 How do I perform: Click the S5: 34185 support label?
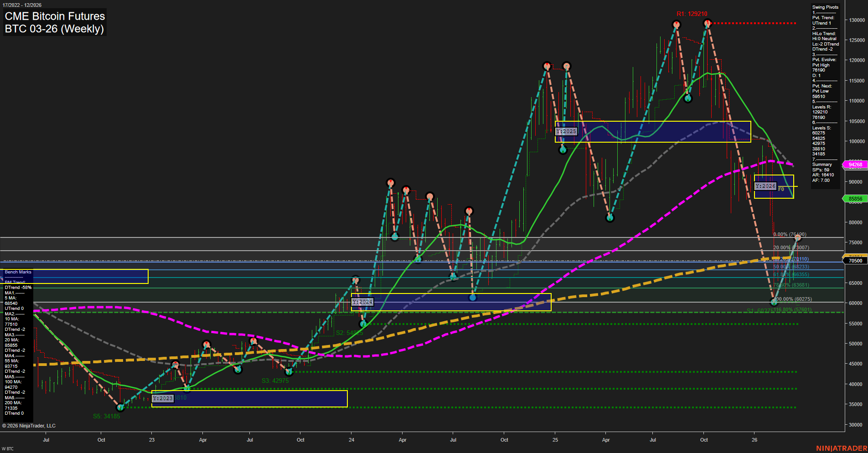click(x=107, y=416)
